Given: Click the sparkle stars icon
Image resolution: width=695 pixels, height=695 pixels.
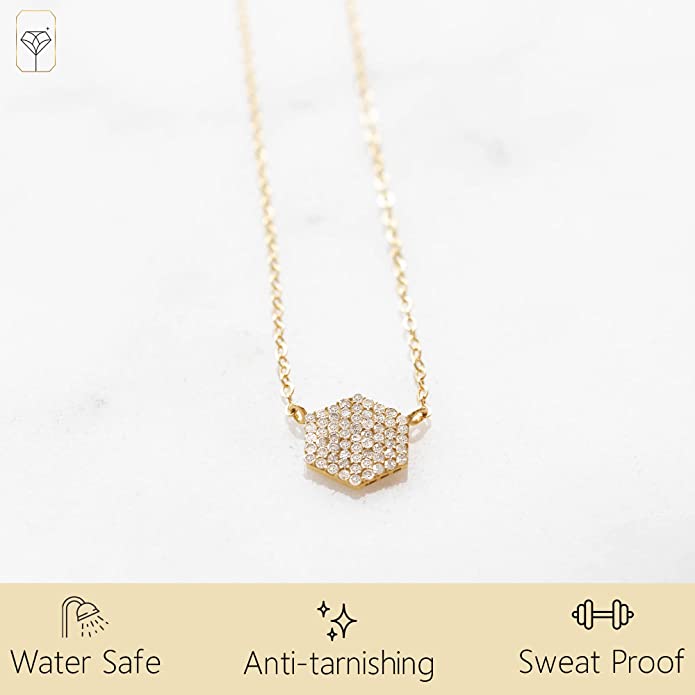Looking at the screenshot, I should pos(337,621).
